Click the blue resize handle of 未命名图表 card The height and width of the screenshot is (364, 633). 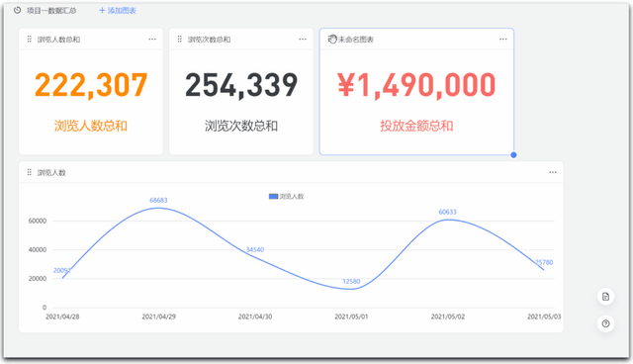513,155
